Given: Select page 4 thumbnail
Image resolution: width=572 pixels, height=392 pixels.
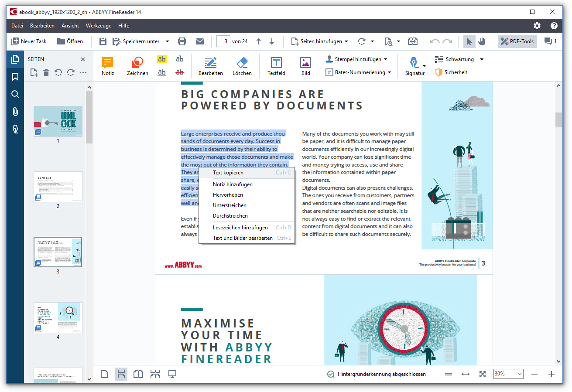Looking at the screenshot, I should [58, 318].
